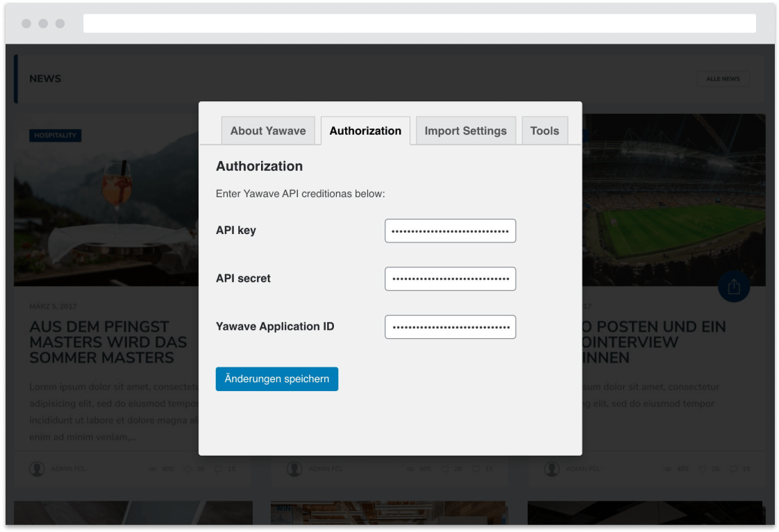Open the Hospitality category tag
779x532 pixels.
[x=55, y=135]
